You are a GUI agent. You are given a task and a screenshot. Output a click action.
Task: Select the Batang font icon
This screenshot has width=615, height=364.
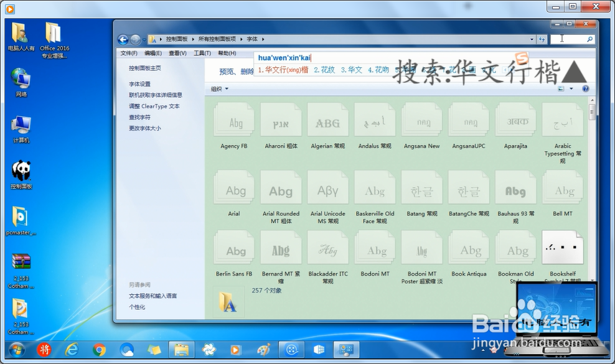[x=422, y=187]
